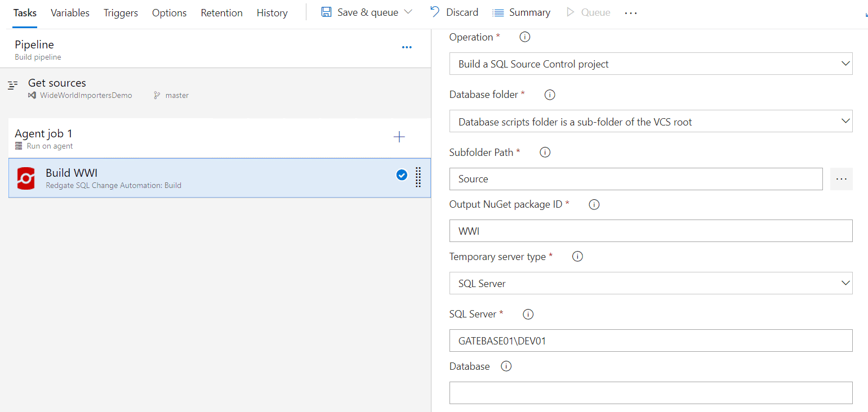The image size is (868, 412).
Task: Add a task to Agent job 1
Action: click(399, 136)
